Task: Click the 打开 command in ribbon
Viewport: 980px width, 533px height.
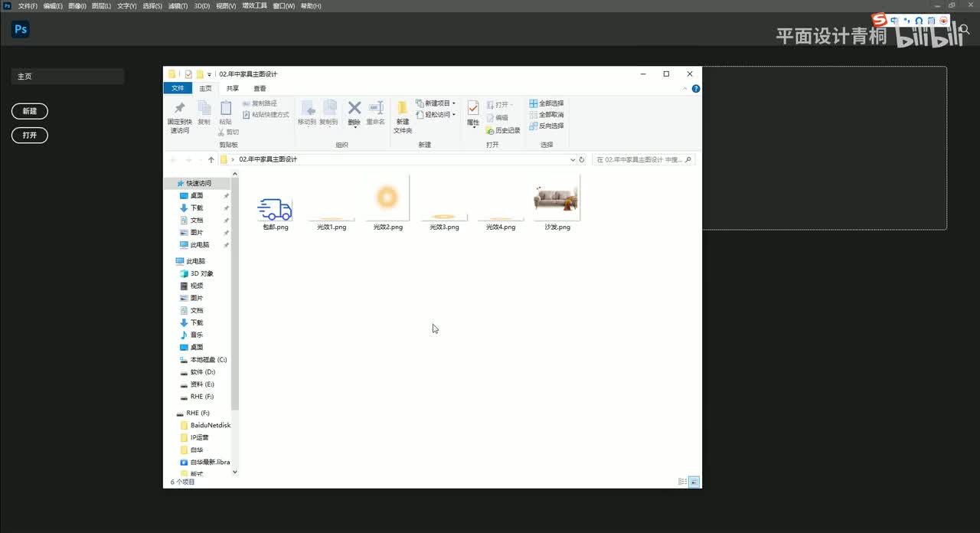Action: 499,104
